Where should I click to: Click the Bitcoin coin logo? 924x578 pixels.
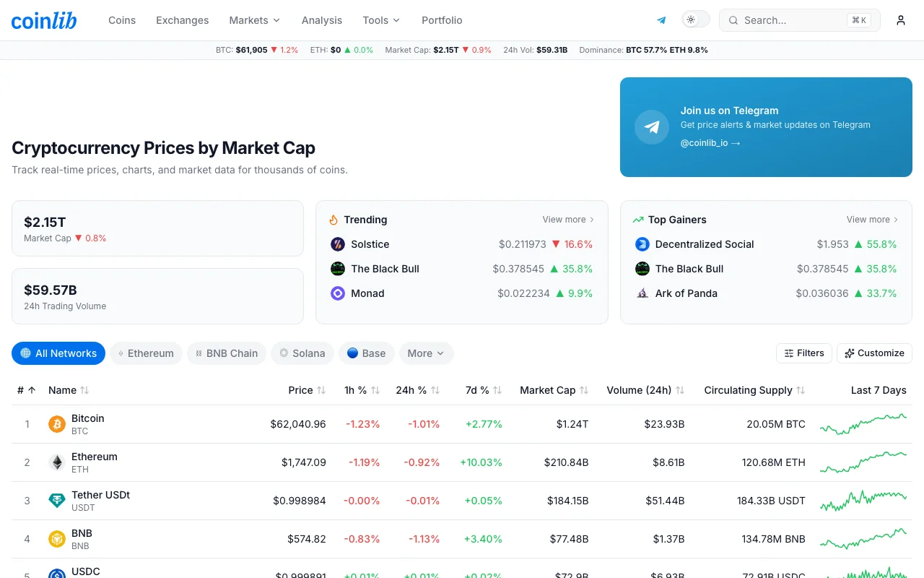tap(57, 424)
